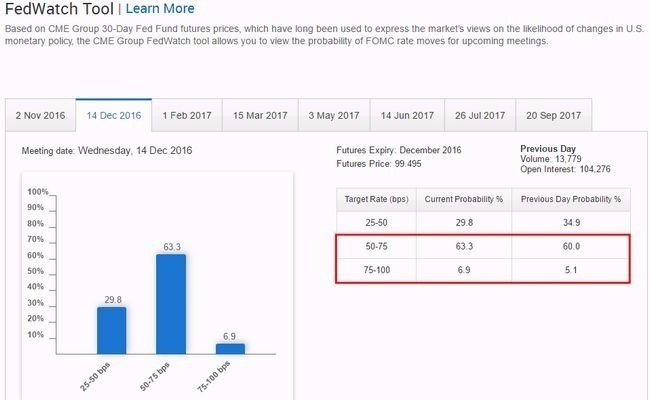Click the 63.3 label above the chart bar
The width and height of the screenshot is (650, 400).
(172, 247)
